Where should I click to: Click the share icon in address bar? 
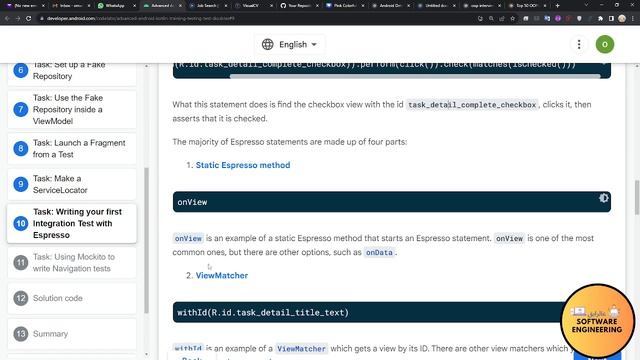[502, 18]
